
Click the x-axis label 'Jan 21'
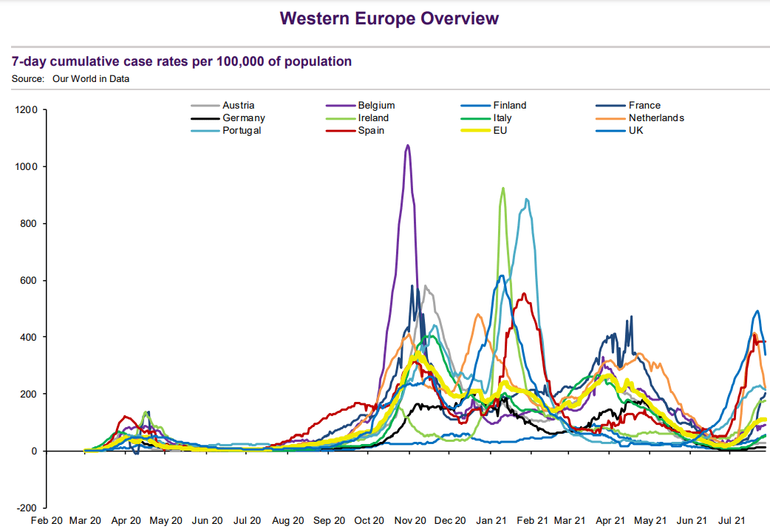(491, 521)
